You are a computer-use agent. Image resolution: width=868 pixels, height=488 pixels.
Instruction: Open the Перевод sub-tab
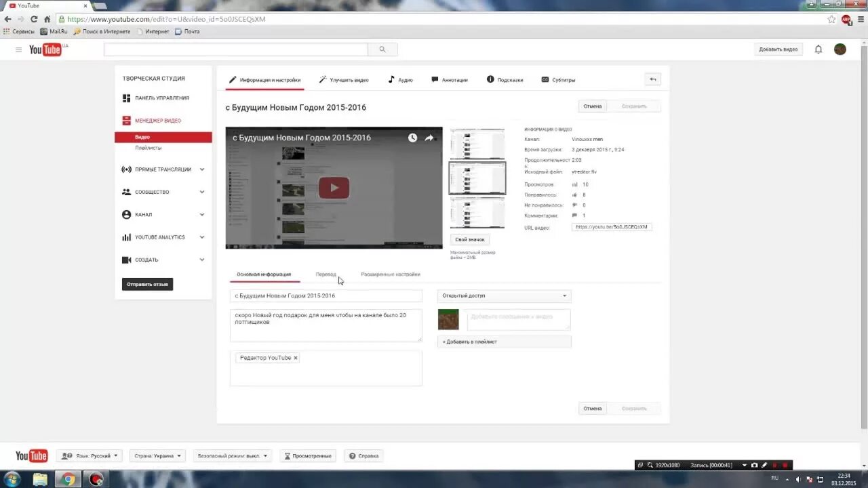click(325, 274)
